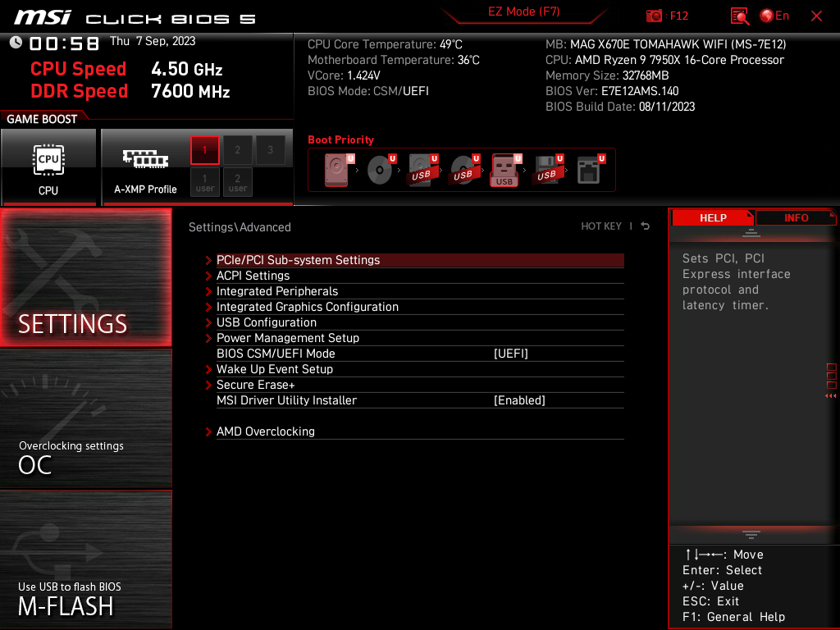Change MSI Driver Utility Installer [Enabled] value
Screen dimensions: 840x630
[519, 400]
